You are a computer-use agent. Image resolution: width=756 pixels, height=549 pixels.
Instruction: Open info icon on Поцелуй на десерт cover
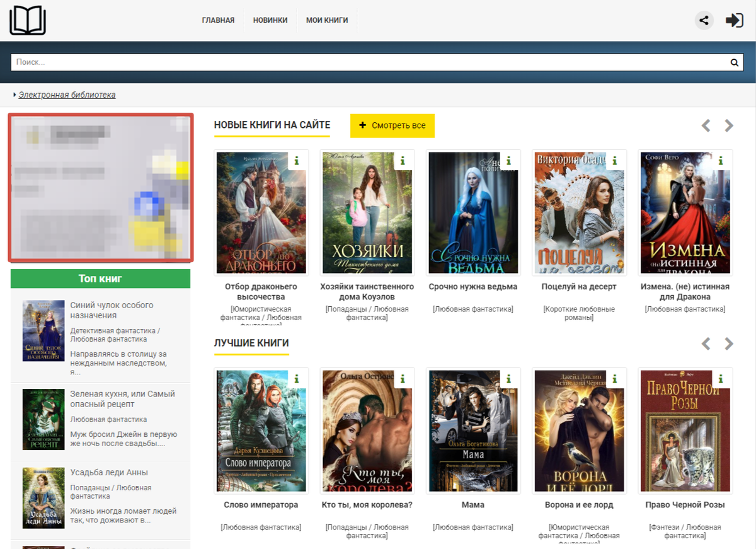tap(614, 161)
